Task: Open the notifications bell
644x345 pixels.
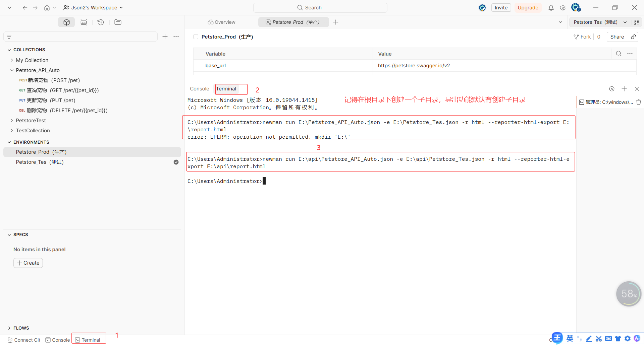Action: (551, 8)
